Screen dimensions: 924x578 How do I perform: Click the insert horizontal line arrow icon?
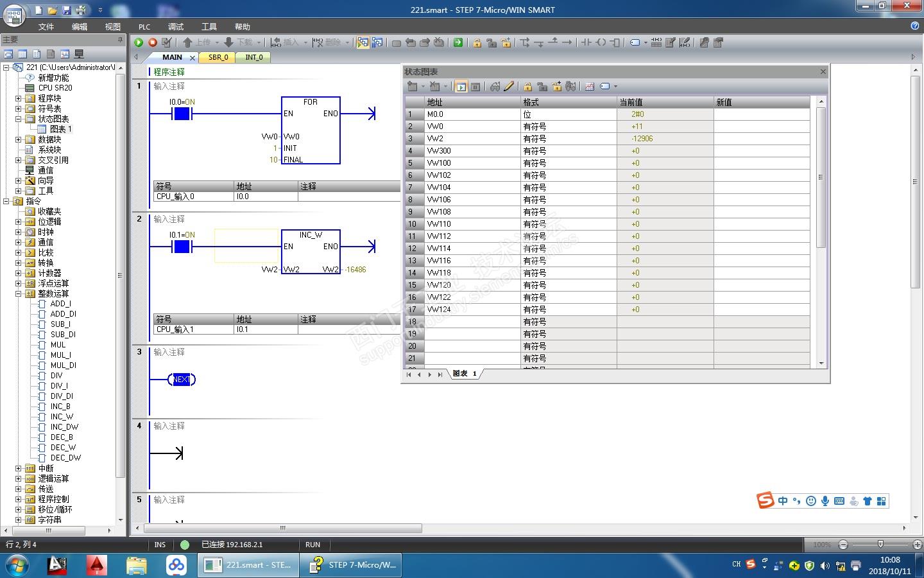(x=567, y=42)
